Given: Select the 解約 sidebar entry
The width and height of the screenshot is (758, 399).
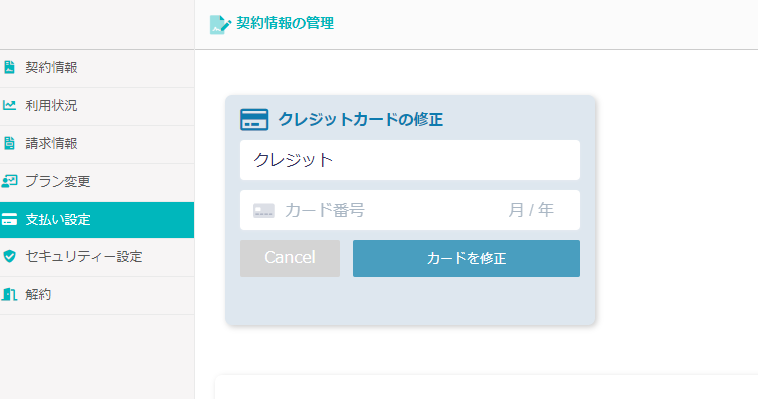Looking at the screenshot, I should coord(97,295).
